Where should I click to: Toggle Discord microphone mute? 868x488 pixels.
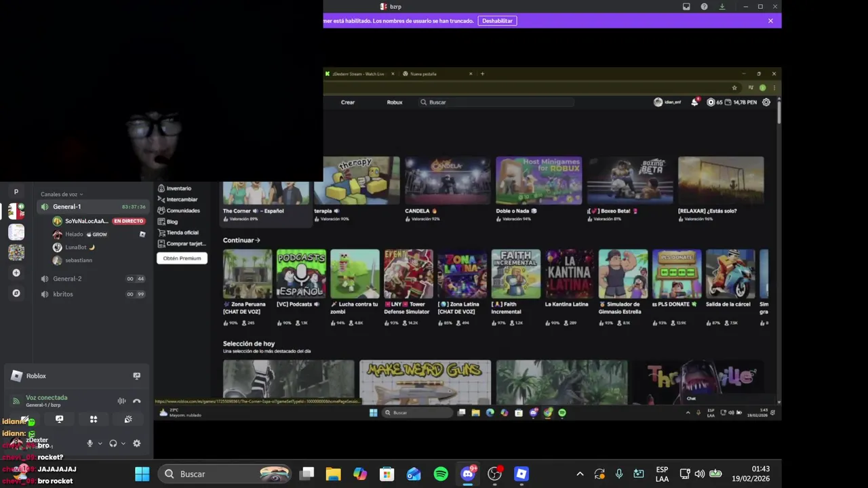(90, 444)
